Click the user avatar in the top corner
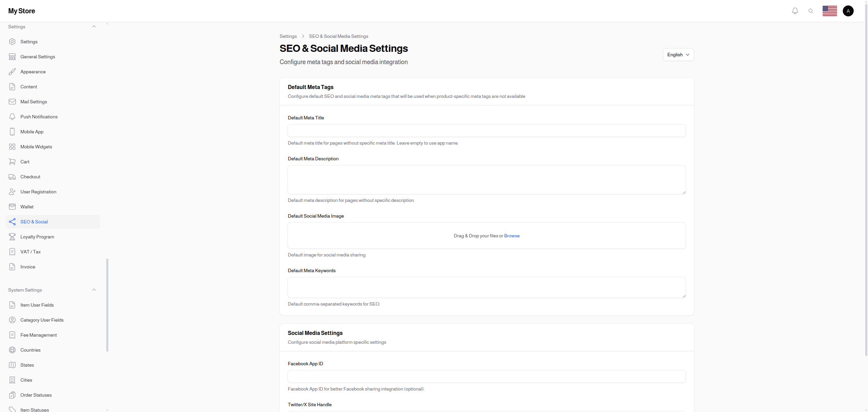Viewport: 868px width, 412px height. point(848,11)
